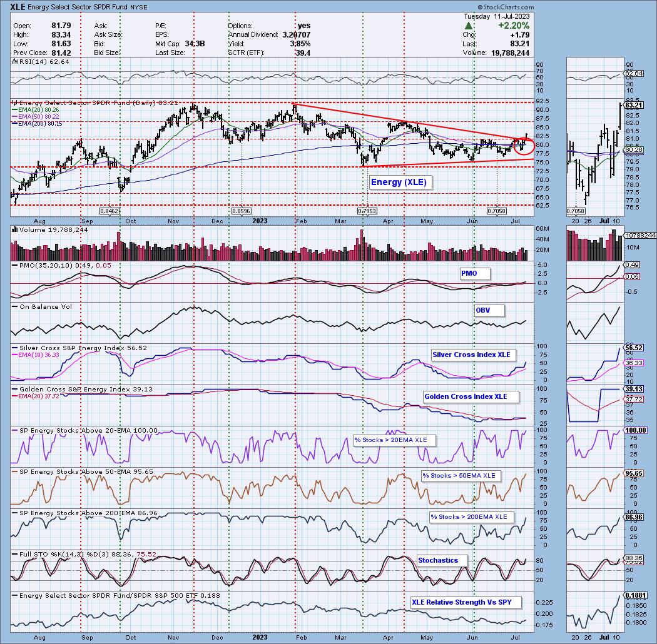
Task: Click the 0.8462 value label under price panel
Action: (x=109, y=211)
